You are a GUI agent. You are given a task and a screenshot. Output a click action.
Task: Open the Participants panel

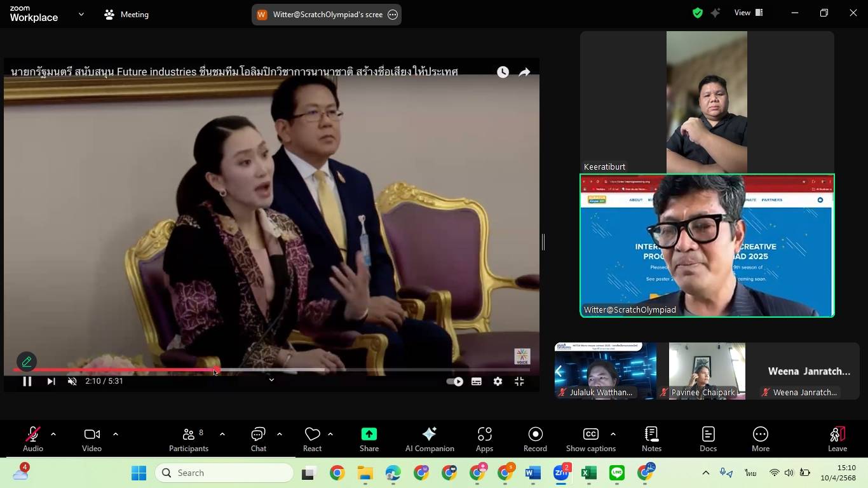(x=189, y=439)
